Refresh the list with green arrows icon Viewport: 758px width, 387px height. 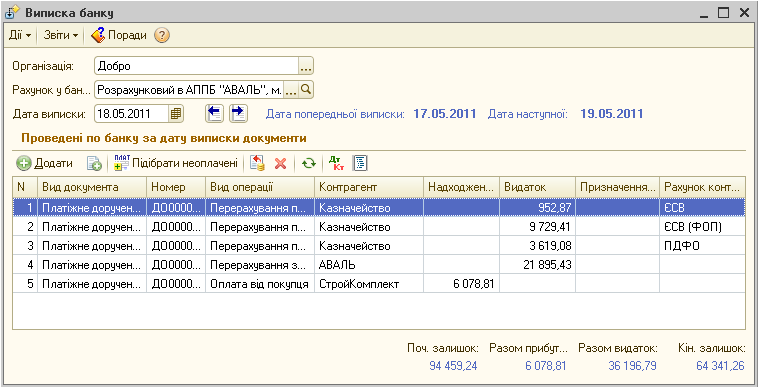[307, 164]
